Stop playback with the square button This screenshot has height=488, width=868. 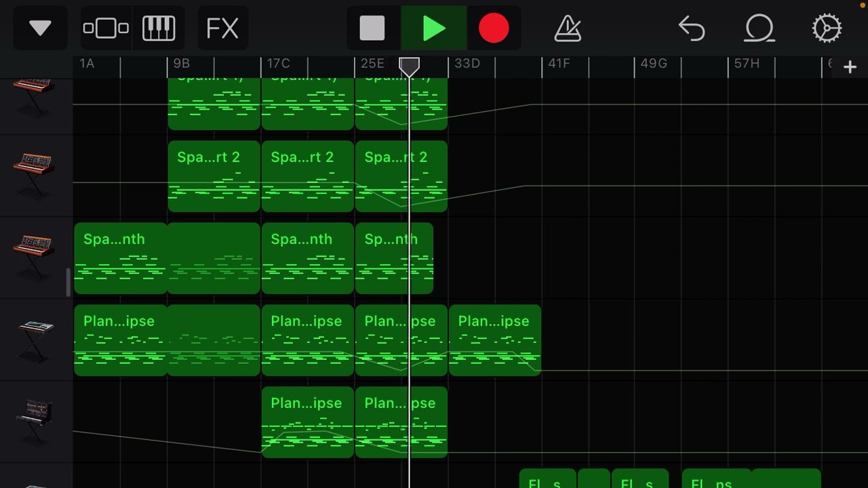[372, 28]
